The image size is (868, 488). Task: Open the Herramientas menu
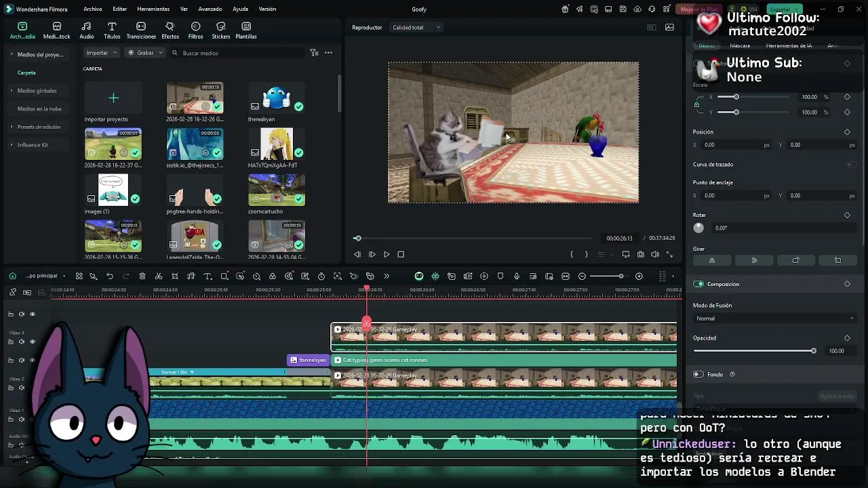(153, 9)
